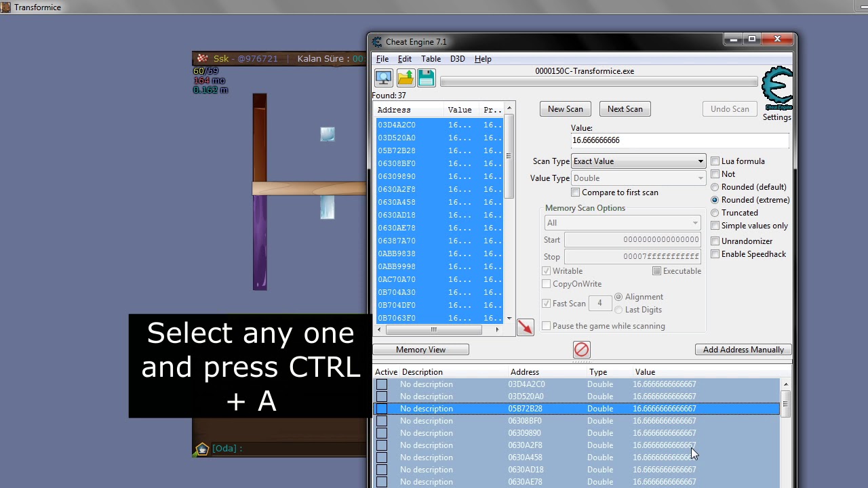
Task: Open the Help menu
Action: coord(483,59)
